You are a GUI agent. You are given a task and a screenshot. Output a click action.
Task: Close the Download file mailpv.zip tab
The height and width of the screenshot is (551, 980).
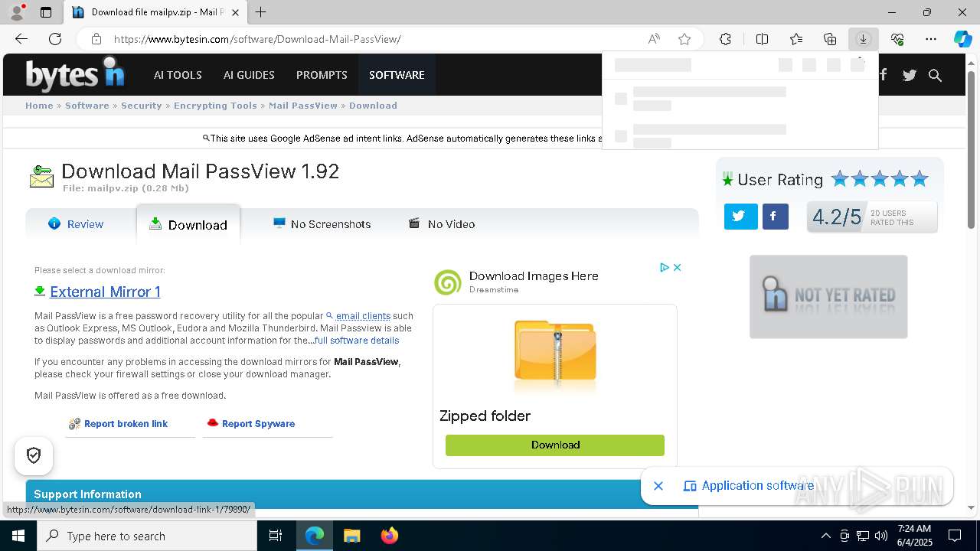point(235,12)
